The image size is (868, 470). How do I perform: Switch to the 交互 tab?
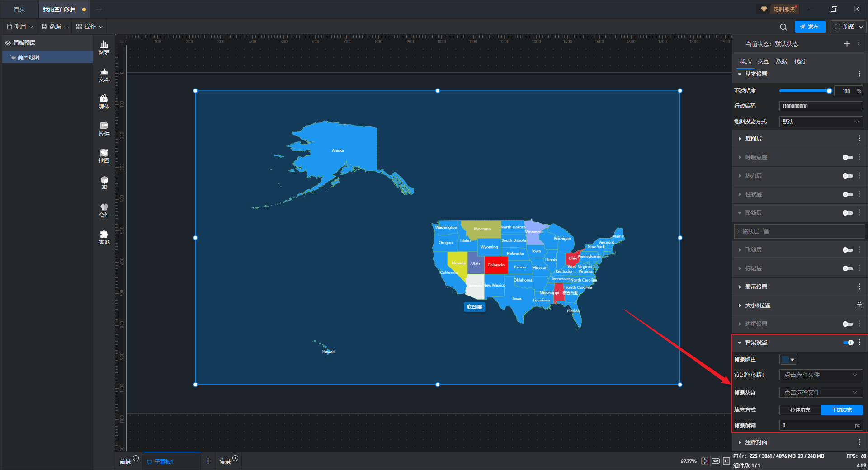click(763, 61)
